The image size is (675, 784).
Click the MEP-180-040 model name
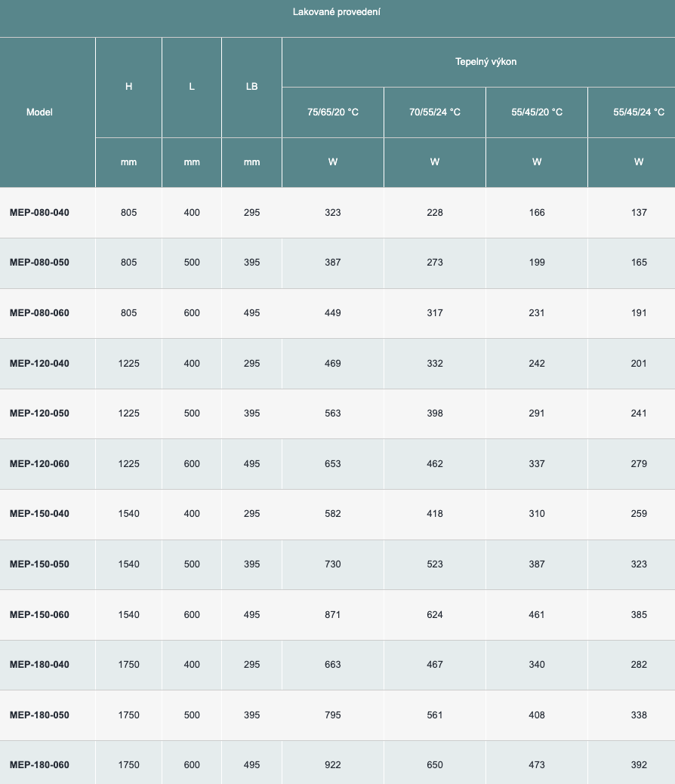39,665
